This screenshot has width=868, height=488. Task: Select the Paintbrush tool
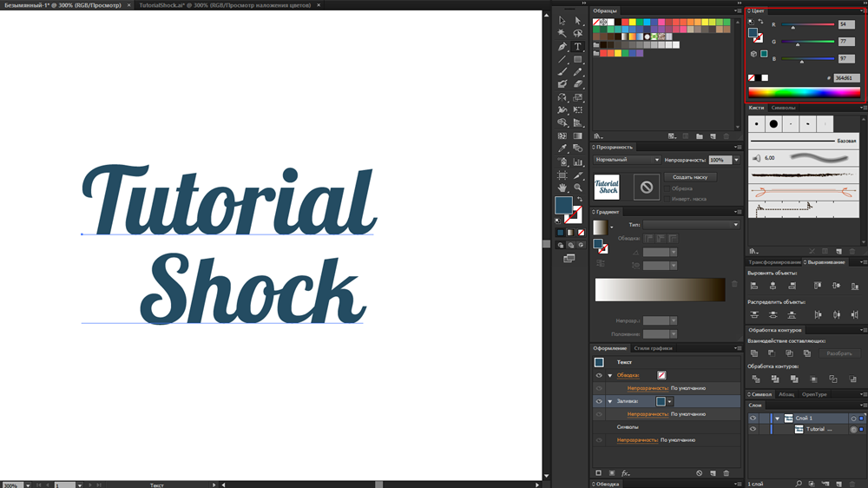562,71
